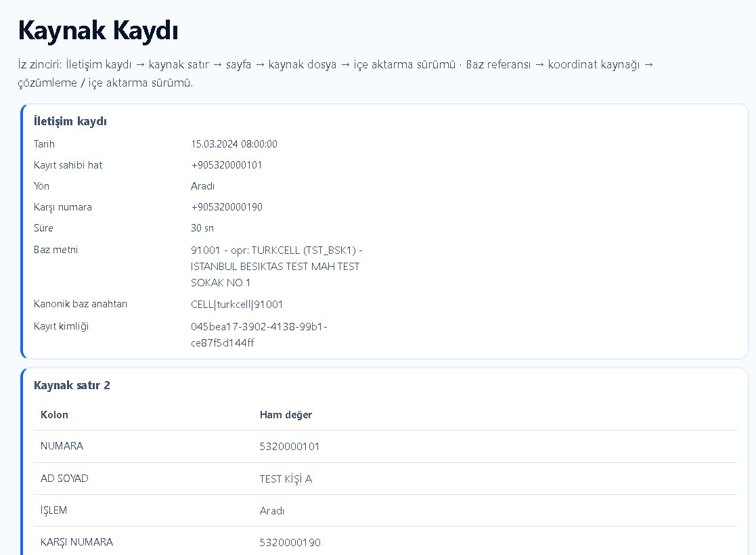The image size is (756, 555).
Task: Click the 'Kolon' column header
Action: tap(54, 415)
